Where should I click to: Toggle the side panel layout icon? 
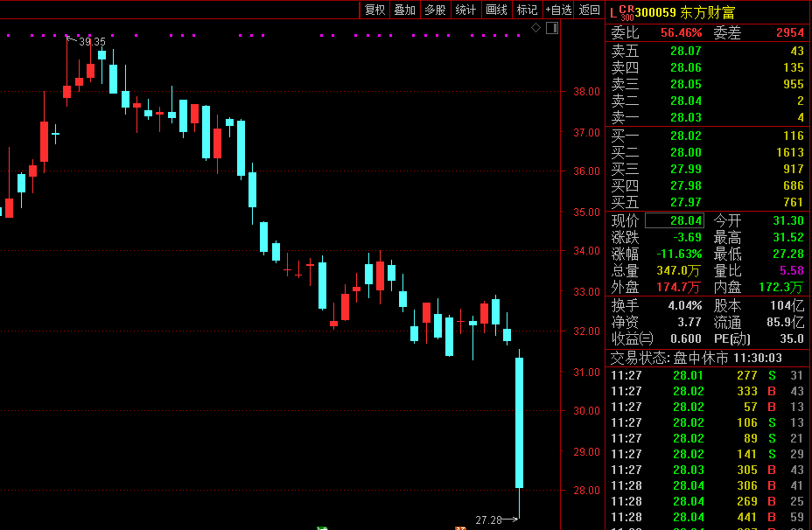551,28
